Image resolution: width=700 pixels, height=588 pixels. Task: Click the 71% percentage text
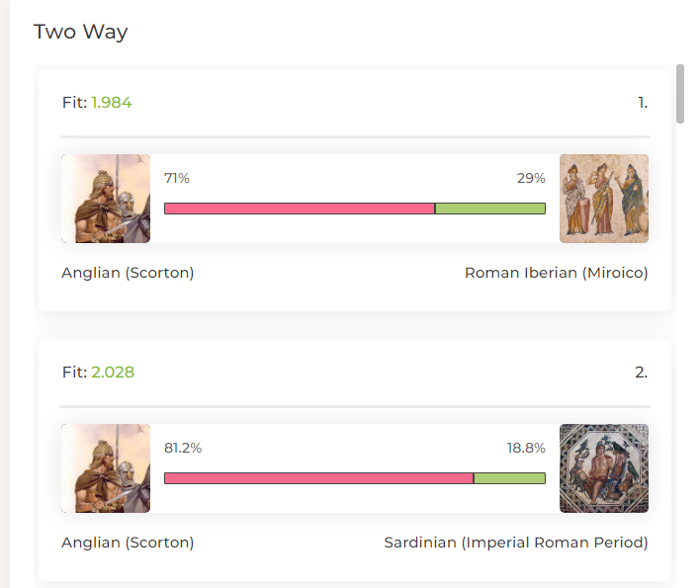pyautogui.click(x=177, y=178)
